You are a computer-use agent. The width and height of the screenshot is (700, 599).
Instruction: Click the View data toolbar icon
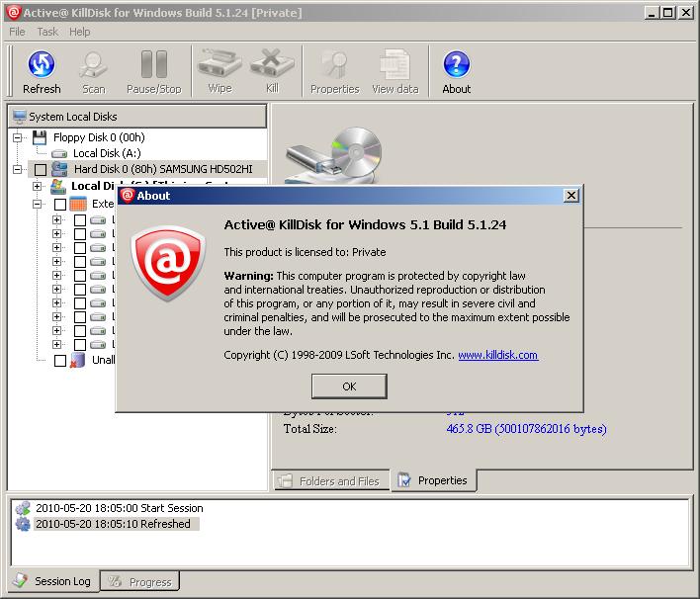point(395,65)
